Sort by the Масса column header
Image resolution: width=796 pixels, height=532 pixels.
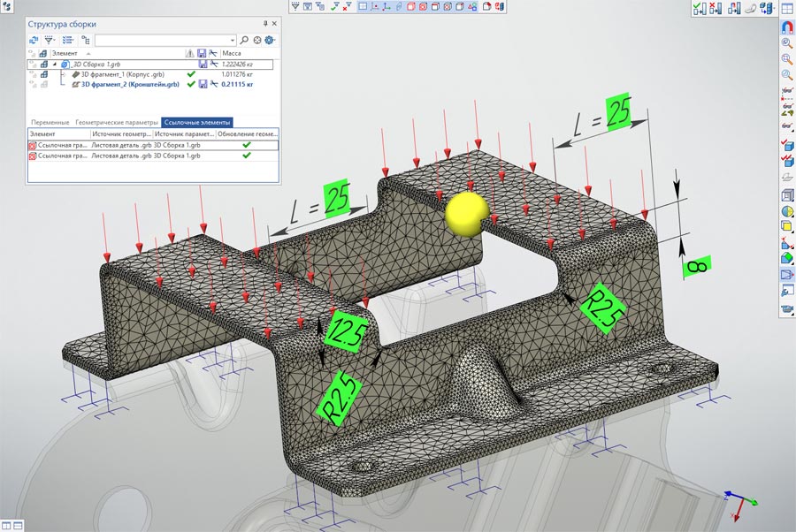point(233,53)
